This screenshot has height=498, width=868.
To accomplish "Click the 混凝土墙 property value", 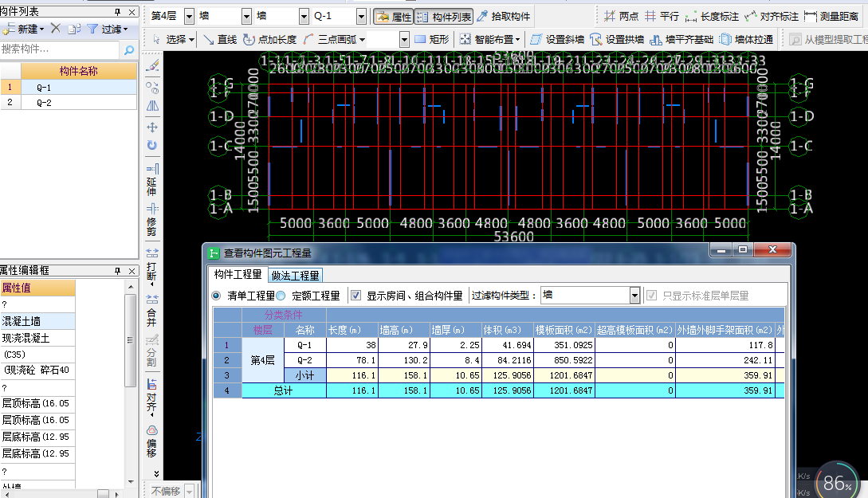I will [x=37, y=321].
